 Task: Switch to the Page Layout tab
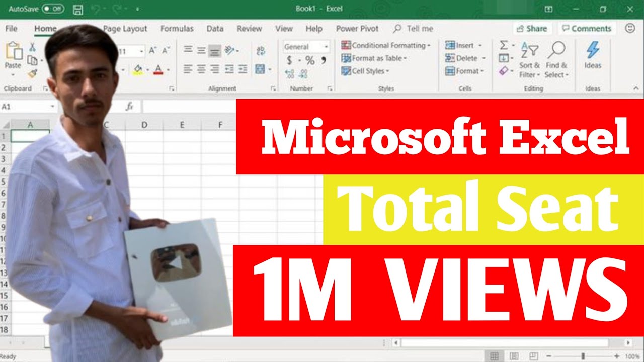(125, 29)
